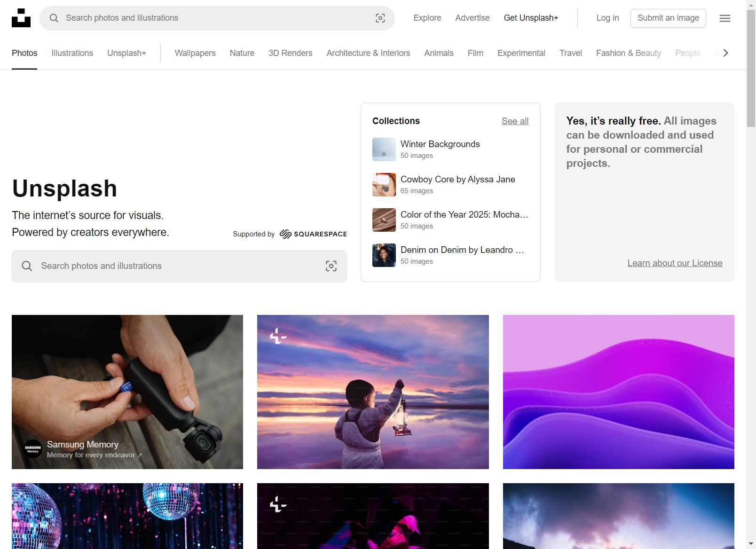756x549 pixels.
Task: Open the disco balls photo
Action: (x=127, y=516)
